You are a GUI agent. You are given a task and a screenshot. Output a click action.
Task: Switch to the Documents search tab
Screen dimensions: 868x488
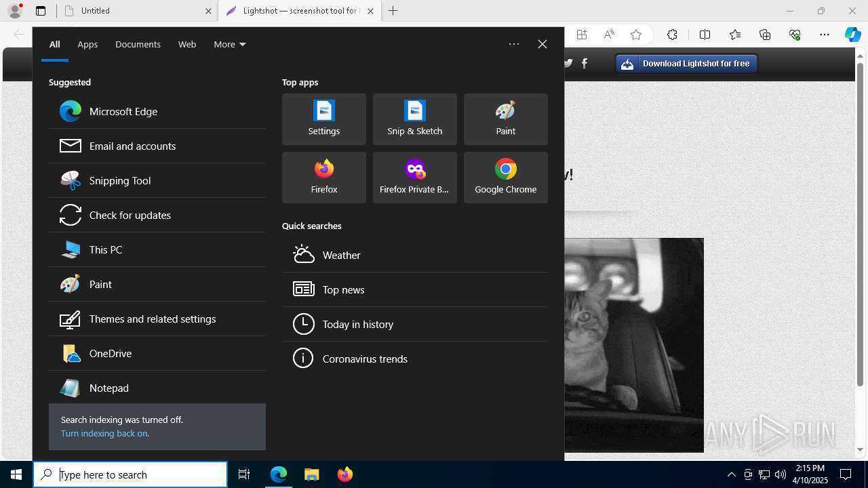tap(138, 44)
